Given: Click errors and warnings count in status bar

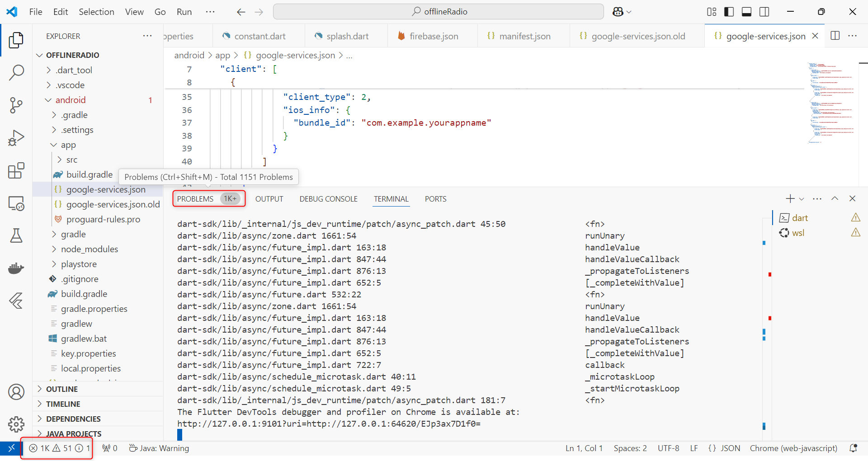Looking at the screenshot, I should click(60, 448).
